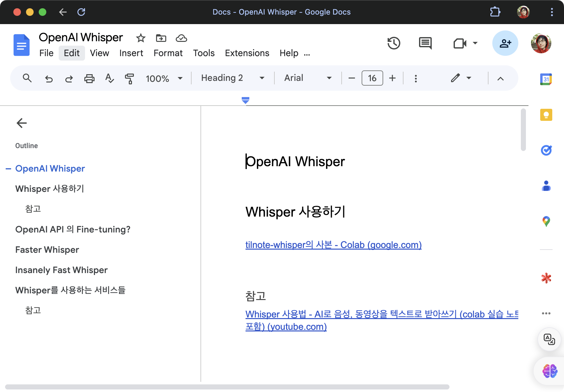Jump to Whisper 사용하기 in outline
The height and width of the screenshot is (392, 564).
[49, 189]
